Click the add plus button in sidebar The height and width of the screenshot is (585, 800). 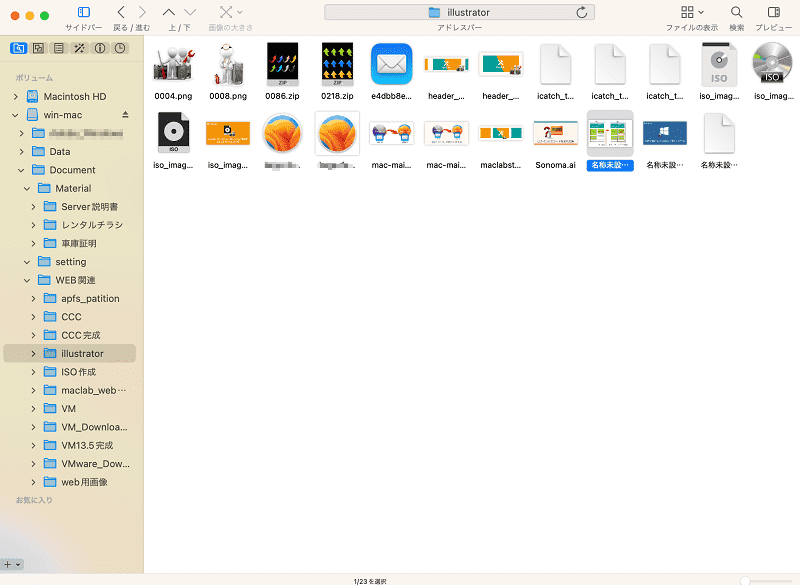[x=8, y=565]
